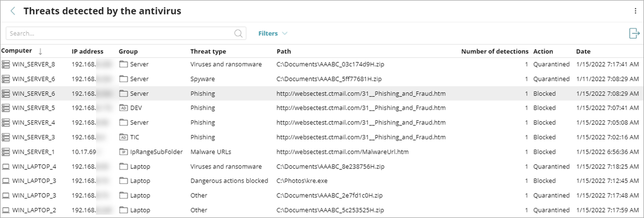Viewport: 644px width, 218px height.
Task: Click Quarantined action in WIN_SERVER_8 row
Action: 551,64
